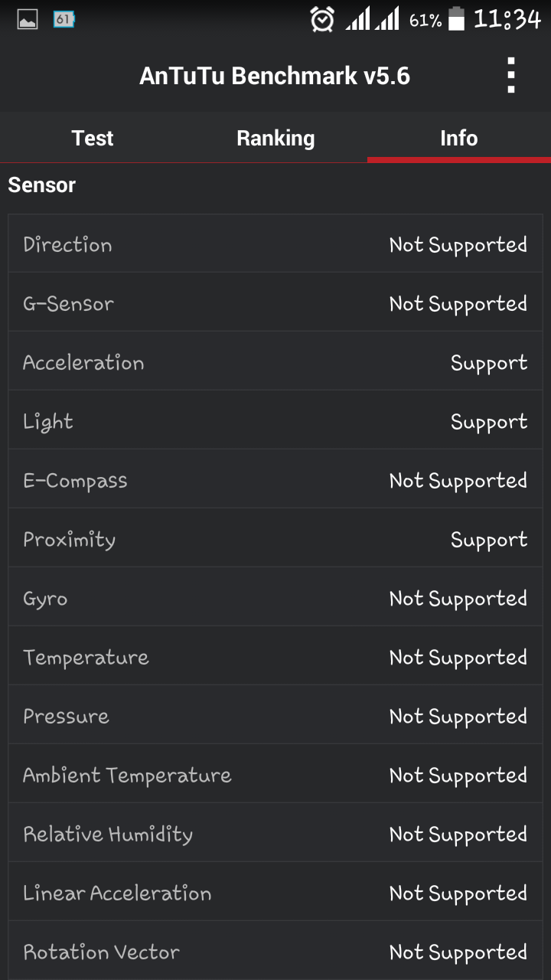
Task: Tap the Proximity sensor row
Action: (x=275, y=538)
